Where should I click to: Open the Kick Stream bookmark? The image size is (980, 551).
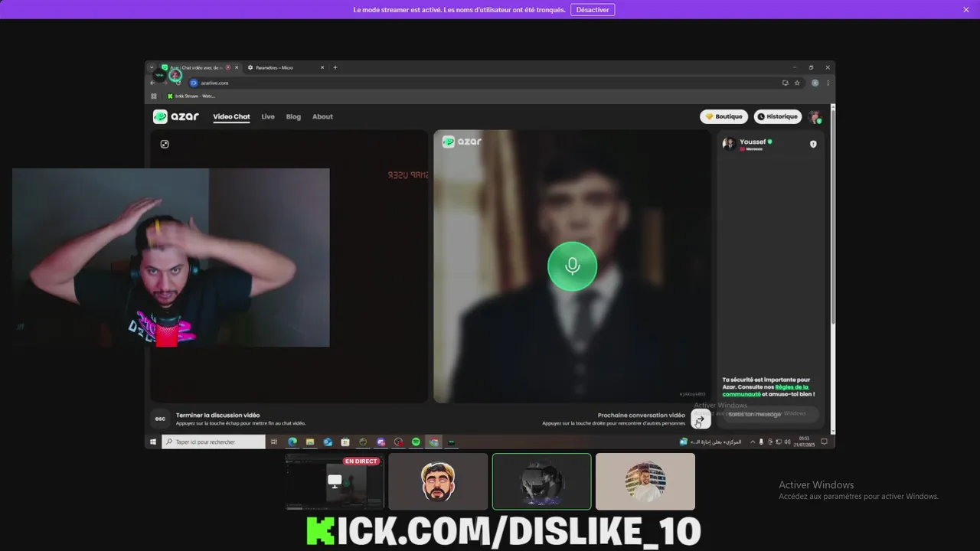[191, 96]
